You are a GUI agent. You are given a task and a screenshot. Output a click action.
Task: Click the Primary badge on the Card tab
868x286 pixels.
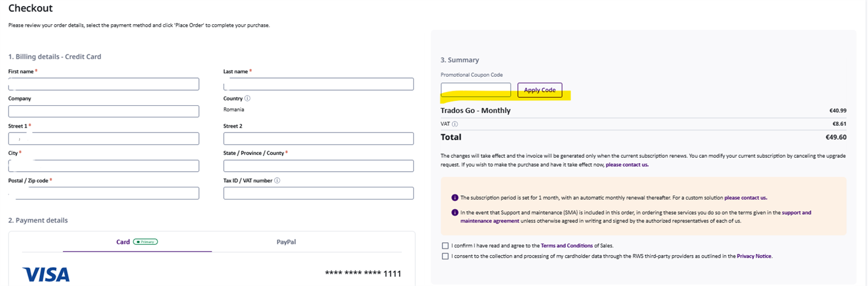coord(146,242)
